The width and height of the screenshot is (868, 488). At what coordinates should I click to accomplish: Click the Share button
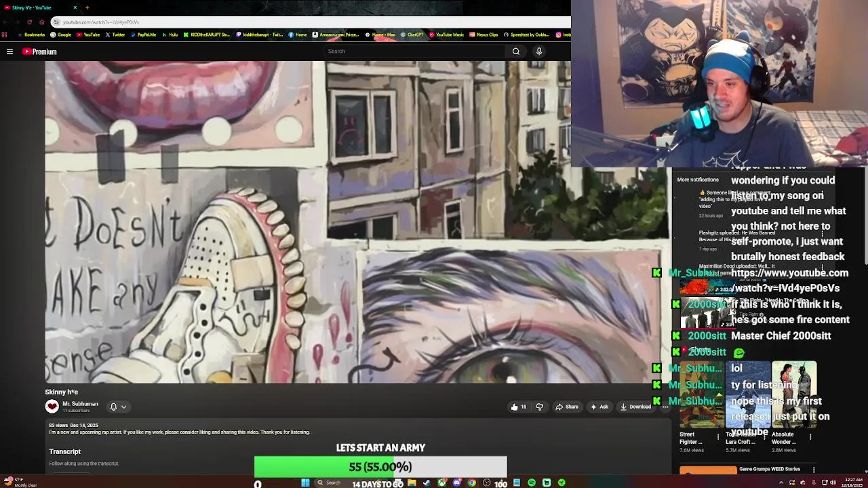tap(567, 407)
